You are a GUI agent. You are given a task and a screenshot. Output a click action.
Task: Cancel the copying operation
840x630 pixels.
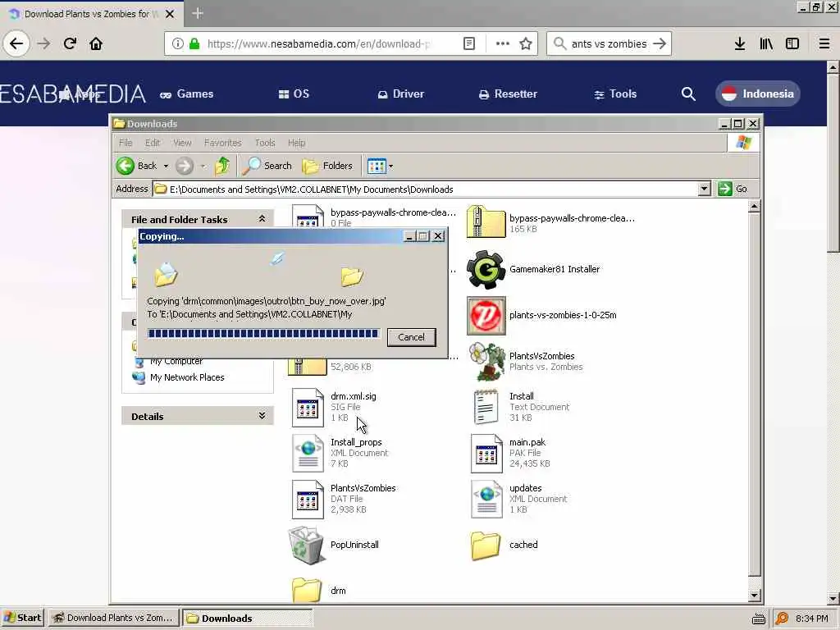(412, 337)
